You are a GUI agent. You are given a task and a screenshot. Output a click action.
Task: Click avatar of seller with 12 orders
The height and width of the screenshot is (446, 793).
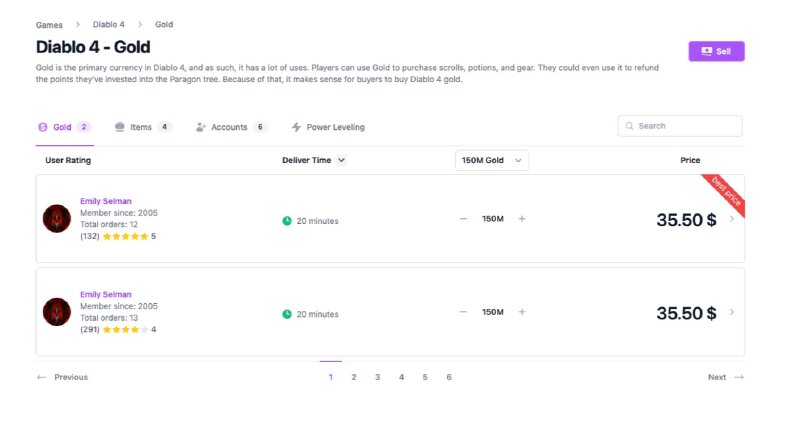(x=57, y=218)
